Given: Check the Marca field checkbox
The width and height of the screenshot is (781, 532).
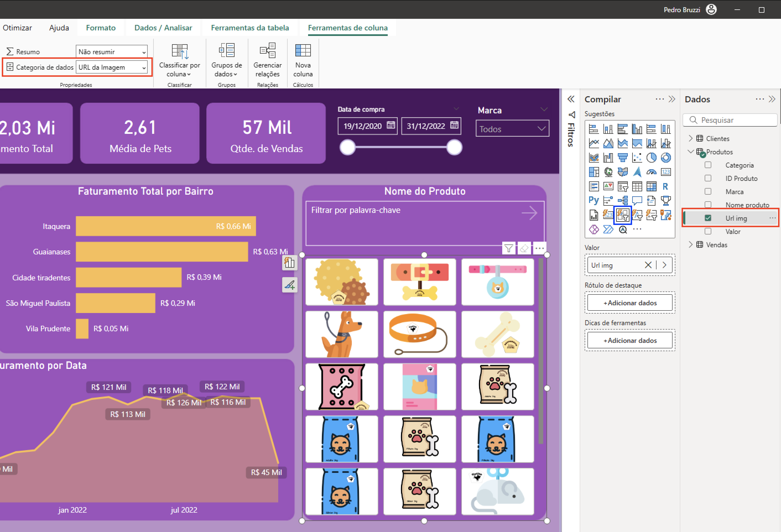Looking at the screenshot, I should coord(708,192).
